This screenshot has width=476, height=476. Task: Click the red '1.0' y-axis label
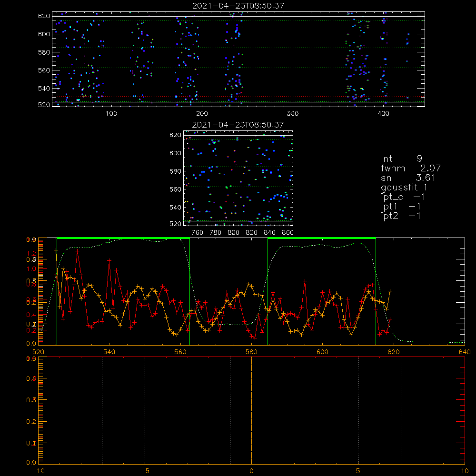click(31, 269)
